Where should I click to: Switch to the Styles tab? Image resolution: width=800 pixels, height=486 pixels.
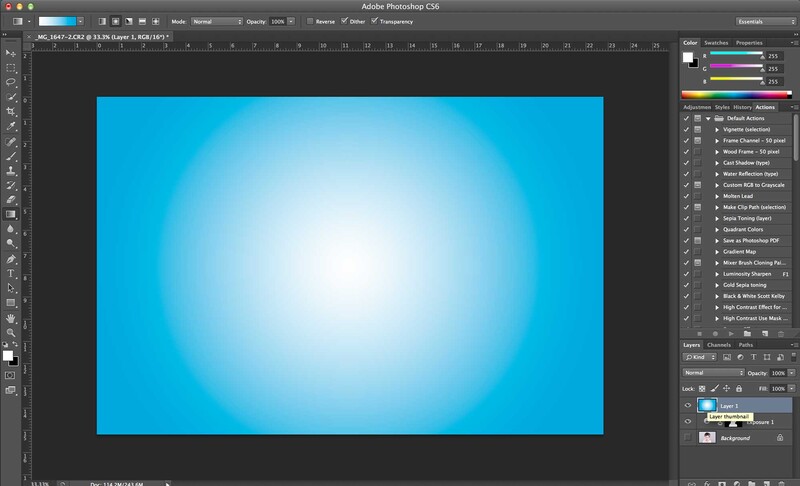tap(722, 107)
